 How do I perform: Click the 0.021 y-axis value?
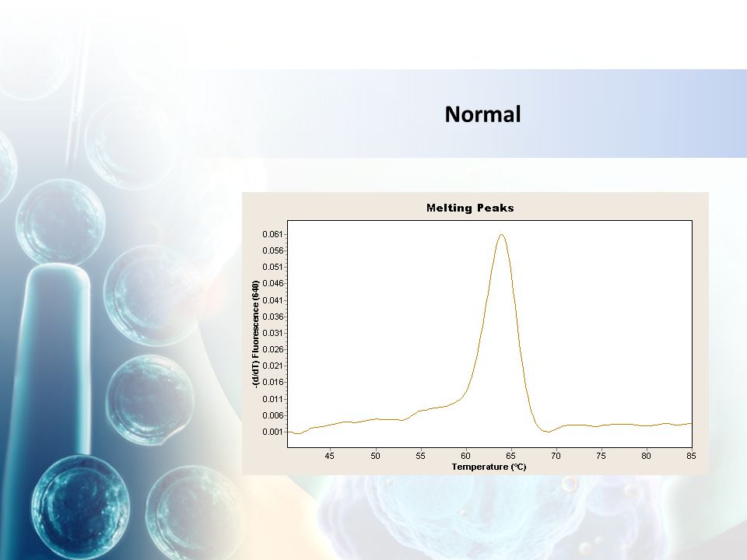(272, 366)
